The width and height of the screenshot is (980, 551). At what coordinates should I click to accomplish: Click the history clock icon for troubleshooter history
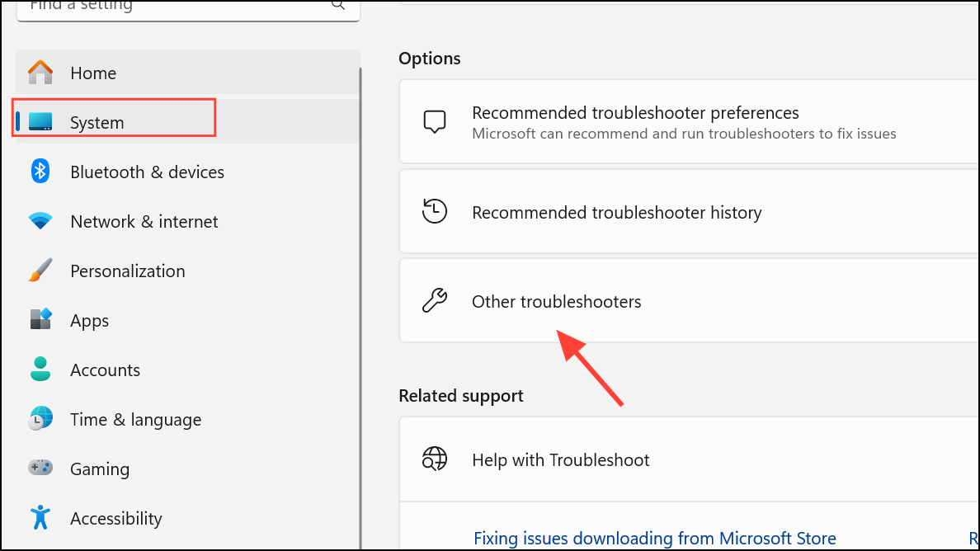tap(435, 210)
